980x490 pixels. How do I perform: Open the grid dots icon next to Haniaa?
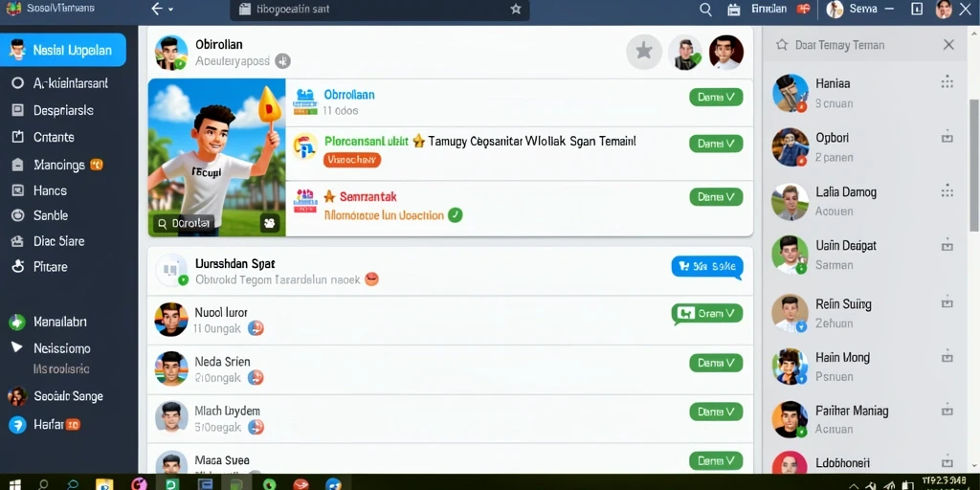pyautogui.click(x=947, y=82)
